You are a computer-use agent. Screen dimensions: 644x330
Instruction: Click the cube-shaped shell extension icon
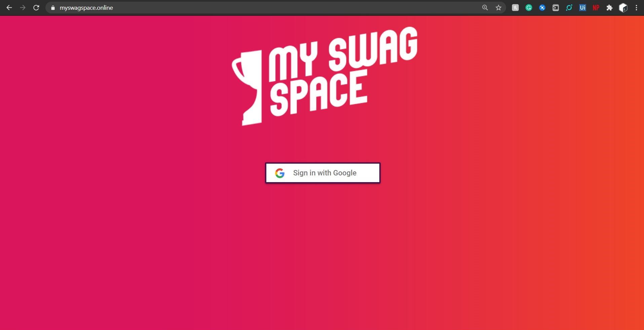pyautogui.click(x=623, y=7)
